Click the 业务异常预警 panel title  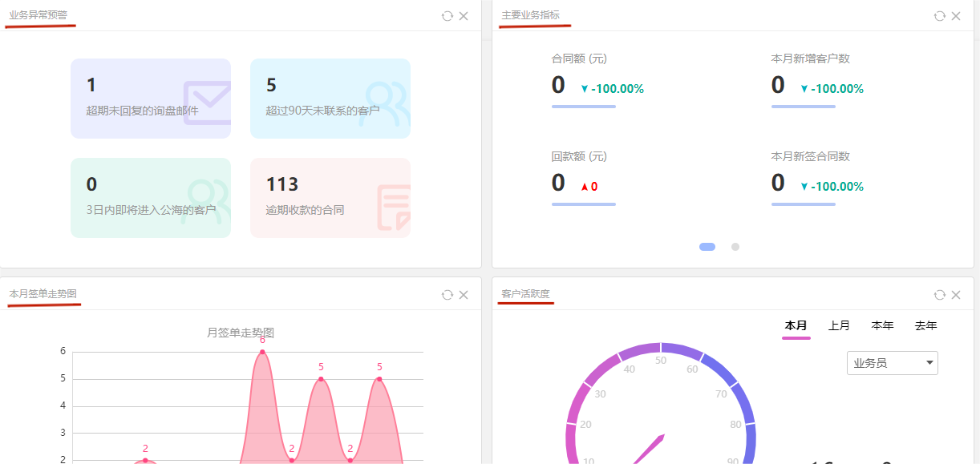pyautogui.click(x=38, y=15)
